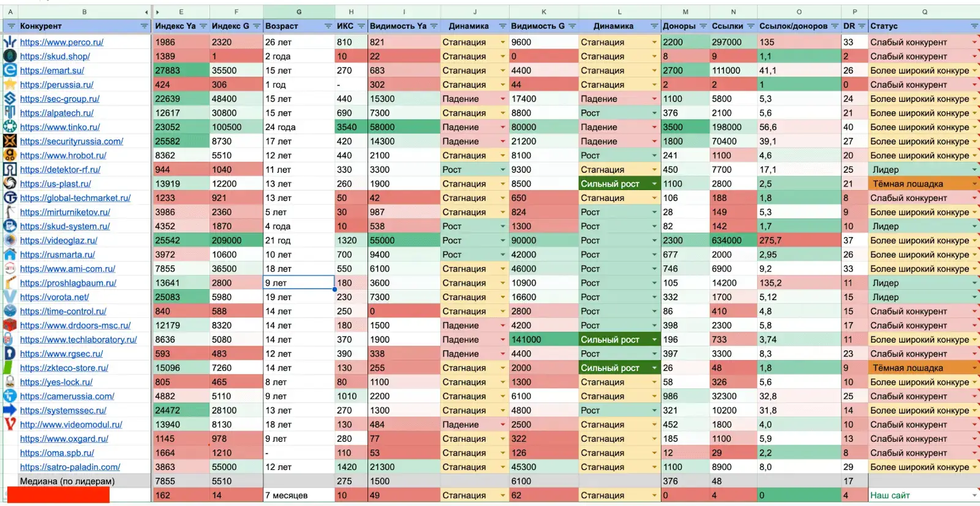Select the Медиана (по лидерам) cell
This screenshot has width=980, height=506.
(85, 481)
